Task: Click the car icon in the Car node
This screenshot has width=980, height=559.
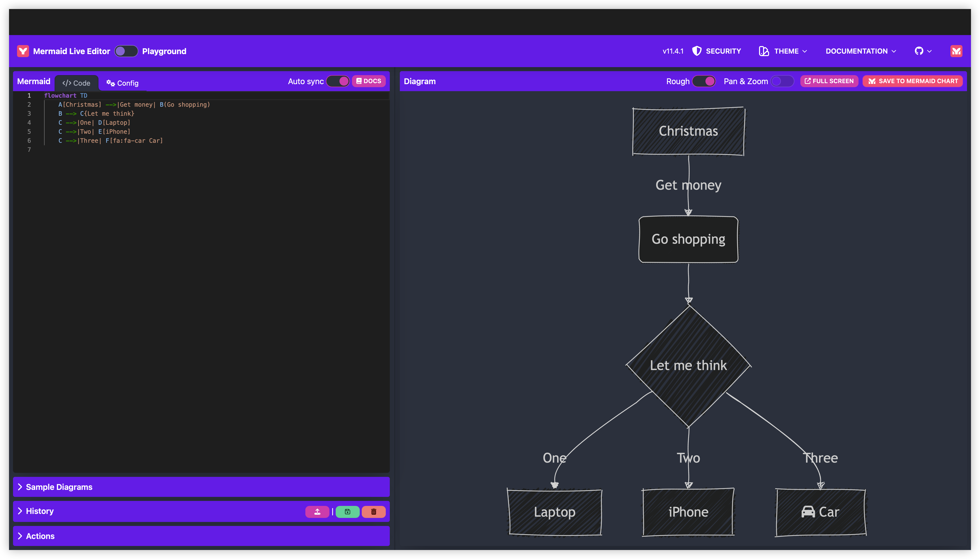Action: coord(808,512)
